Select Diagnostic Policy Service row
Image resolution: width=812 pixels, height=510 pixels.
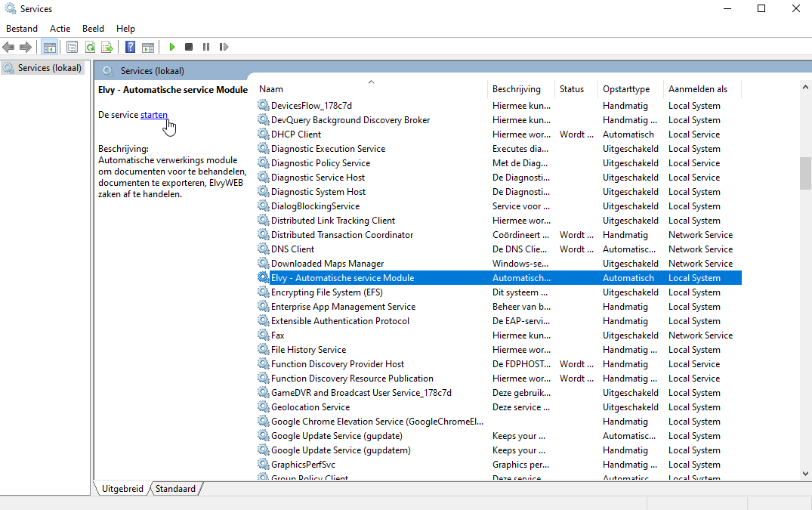click(499, 163)
